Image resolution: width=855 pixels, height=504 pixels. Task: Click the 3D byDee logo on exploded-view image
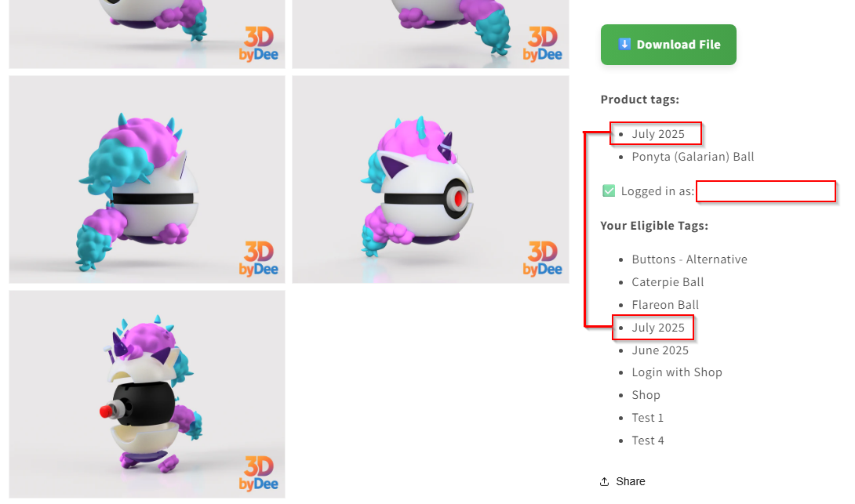[x=258, y=473]
